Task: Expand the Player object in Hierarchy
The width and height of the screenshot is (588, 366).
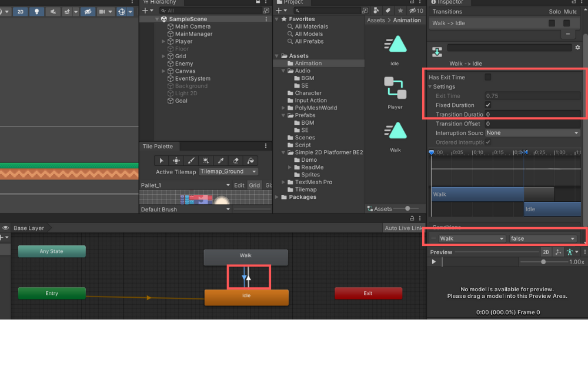Action: (x=163, y=42)
